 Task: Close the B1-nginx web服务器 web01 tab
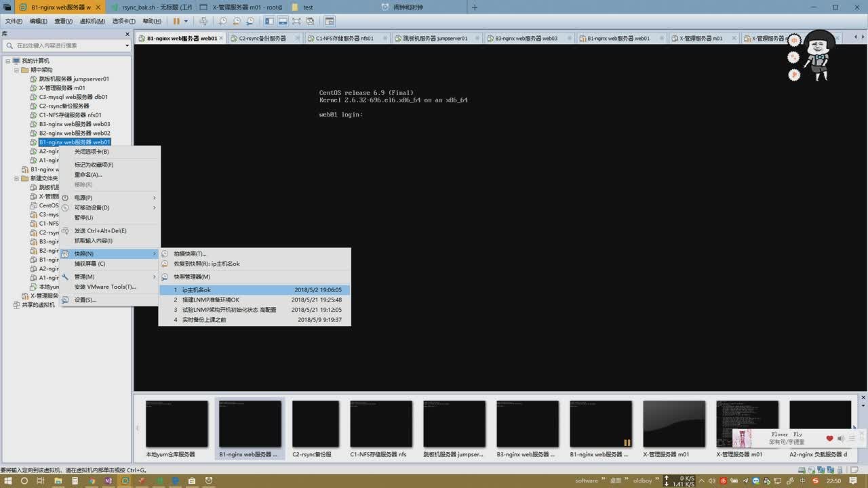coord(222,38)
